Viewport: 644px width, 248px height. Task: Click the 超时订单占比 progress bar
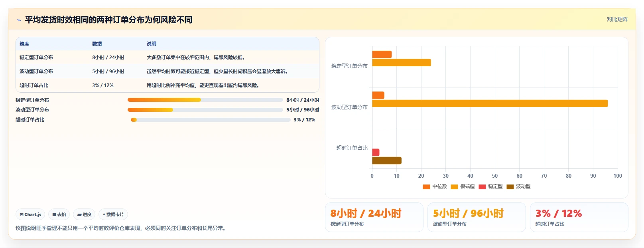coord(211,120)
